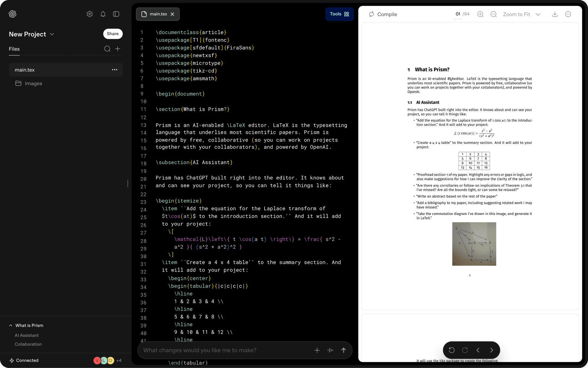Screen dimensions: 588x368
Task: Collapse the What is Prism outline
Action: point(11,325)
